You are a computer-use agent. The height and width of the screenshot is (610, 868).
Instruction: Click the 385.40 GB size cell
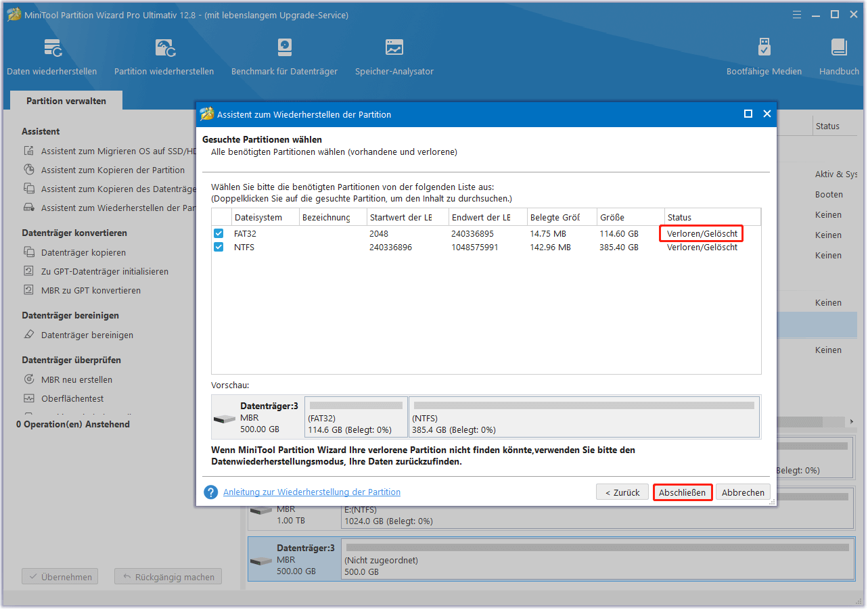click(619, 248)
